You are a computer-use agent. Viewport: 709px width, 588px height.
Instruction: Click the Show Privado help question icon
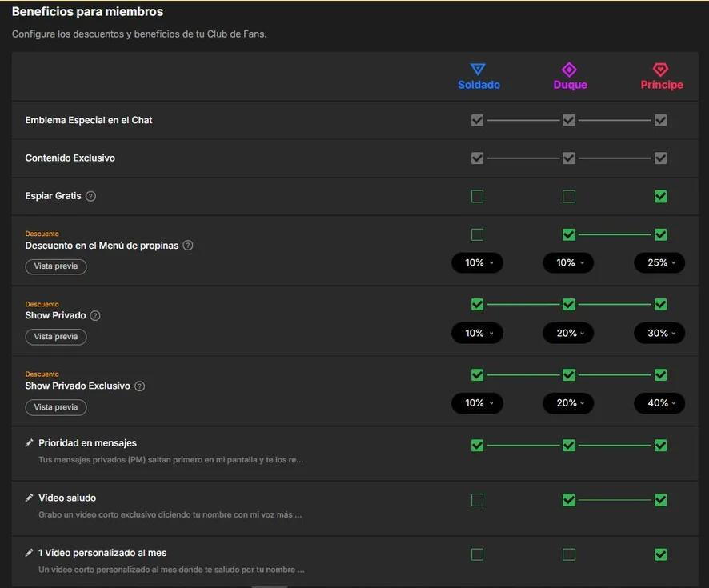95,315
